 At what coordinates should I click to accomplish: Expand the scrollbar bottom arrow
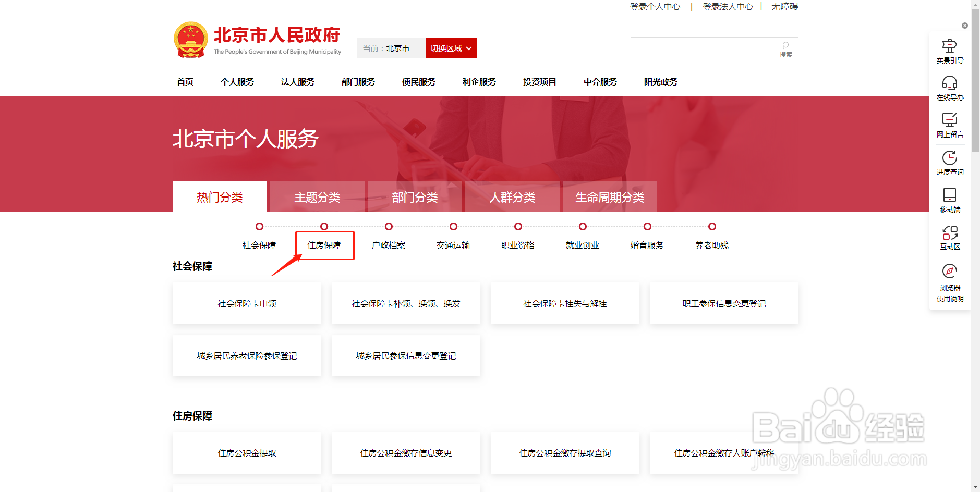[975, 487]
